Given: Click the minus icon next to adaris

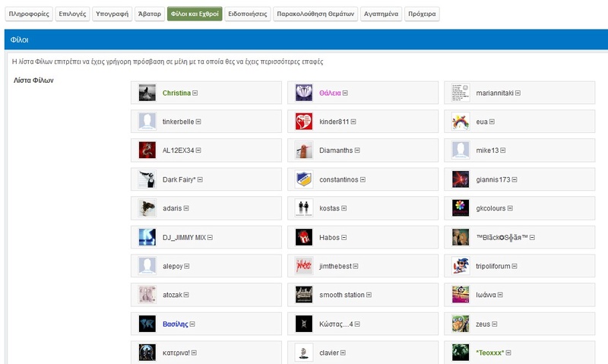Looking at the screenshot, I should click(186, 208).
